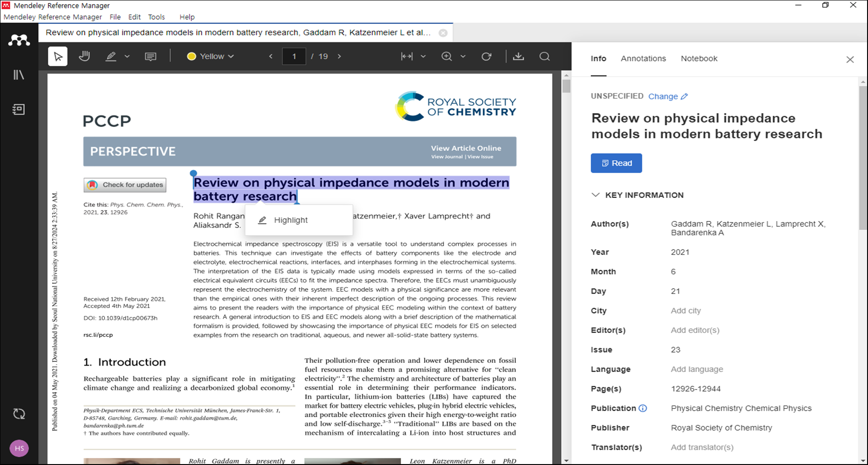
Task: Open the zoom level options arrow
Action: (x=463, y=57)
